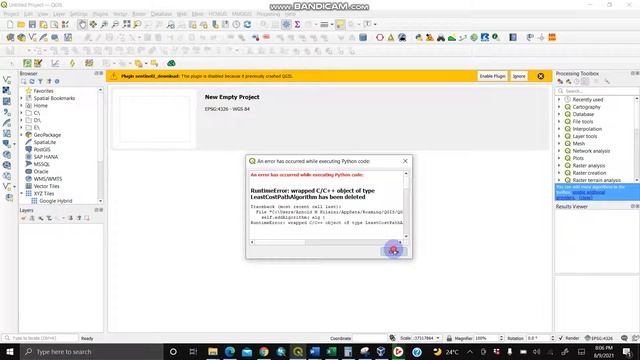Click the Windows taskbar search box
Viewport: 640px width, 360px height.
pos(91,351)
